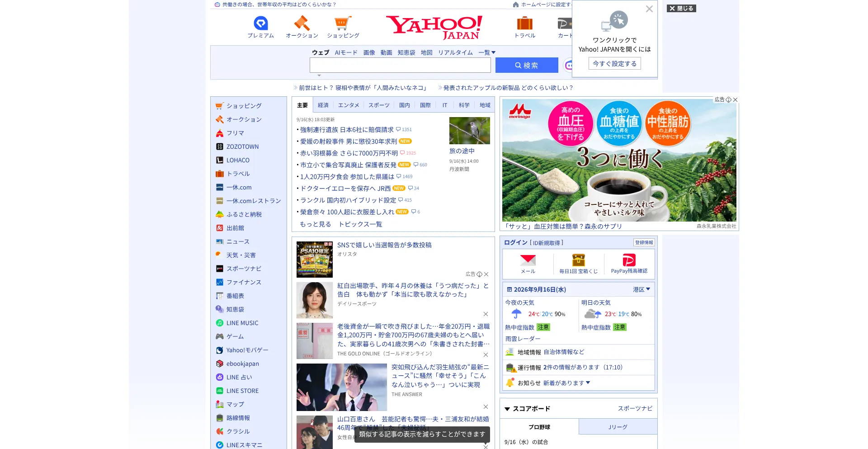The width and height of the screenshot is (868, 449).
Task: Open the もっと見る link under the headlines
Action: [x=316, y=224]
